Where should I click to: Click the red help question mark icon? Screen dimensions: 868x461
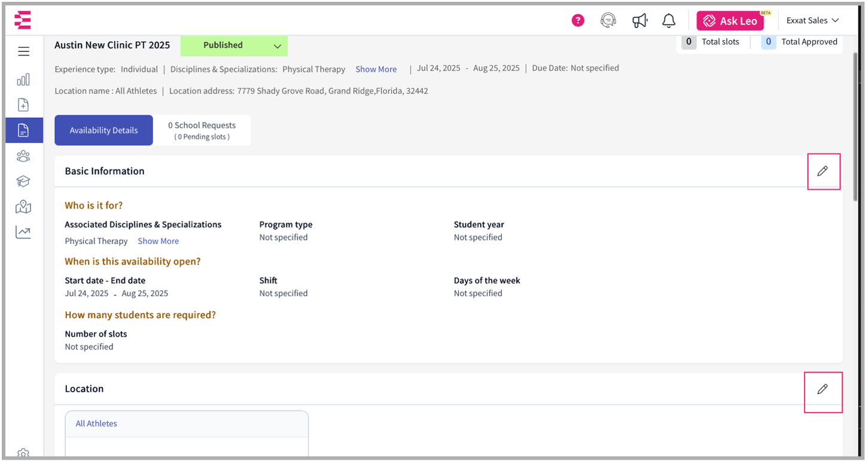click(x=577, y=20)
